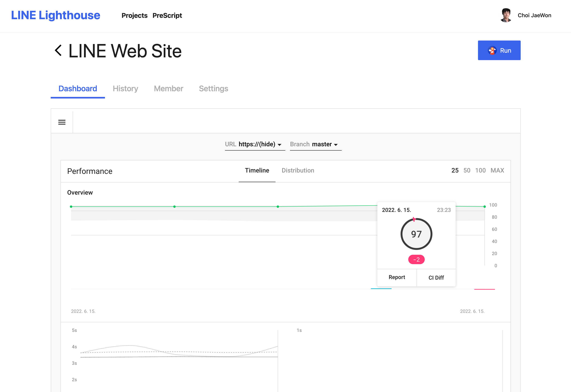This screenshot has height=392, width=571.
Task: Open the LINE Lighthouse home logo
Action: pos(56,15)
